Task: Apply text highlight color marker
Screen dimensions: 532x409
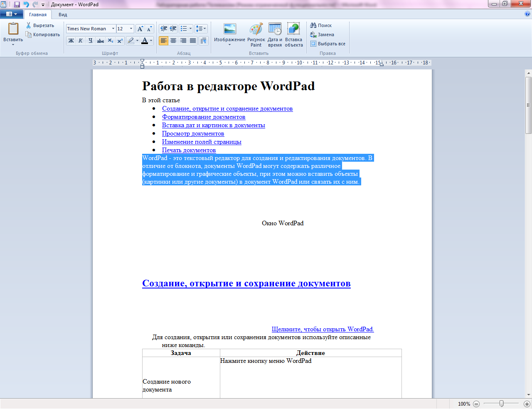Action: pos(131,41)
